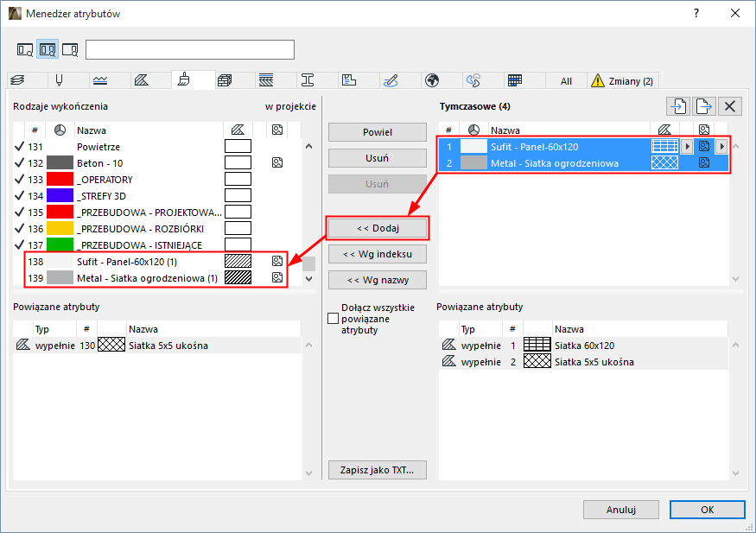Click the texture icon in temporary row 2

tap(704, 163)
